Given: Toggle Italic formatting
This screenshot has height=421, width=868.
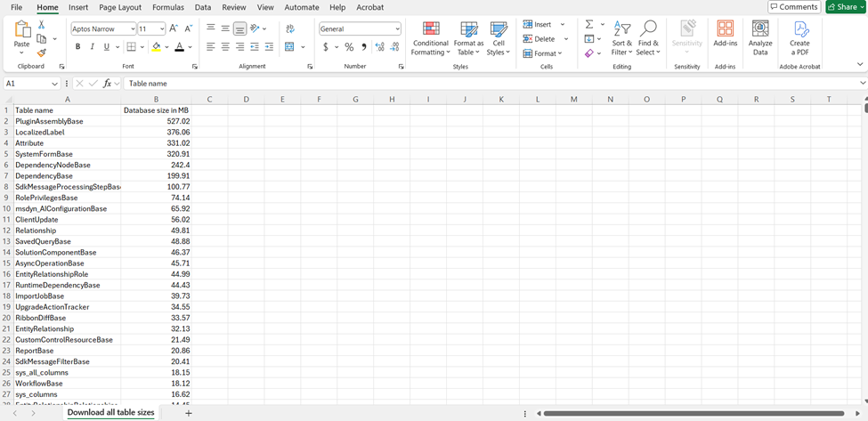Looking at the screenshot, I should coord(92,47).
